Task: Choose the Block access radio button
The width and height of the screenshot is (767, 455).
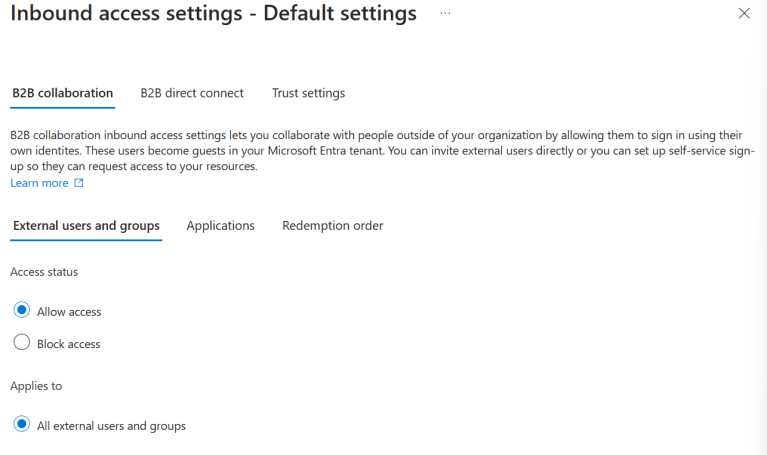Action: point(22,343)
